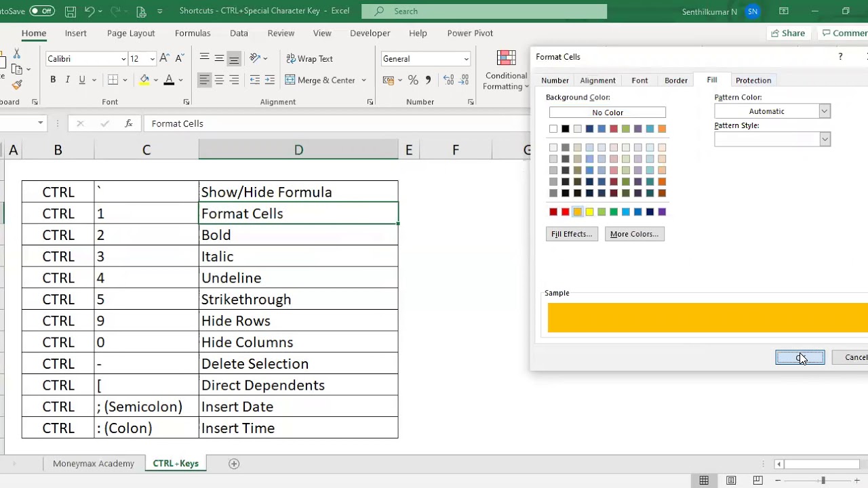Switch to the Number tab in Format Cells
This screenshot has height=488, width=868.
pos(555,81)
